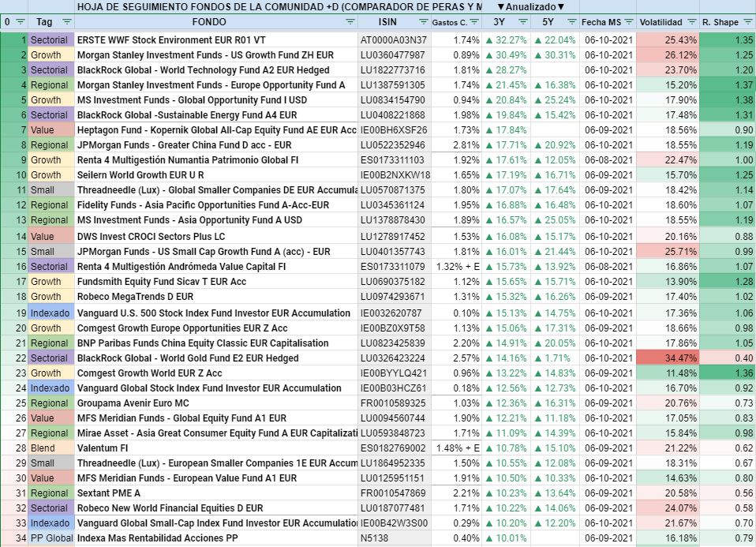Select Threadneedle European Smaller Companies 1E
756x547 pixels.
point(216,463)
